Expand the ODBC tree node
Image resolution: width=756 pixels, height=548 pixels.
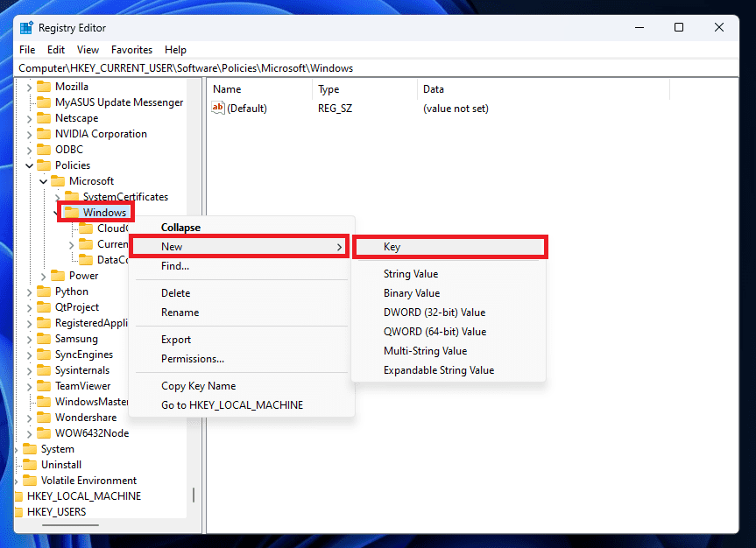click(x=30, y=150)
